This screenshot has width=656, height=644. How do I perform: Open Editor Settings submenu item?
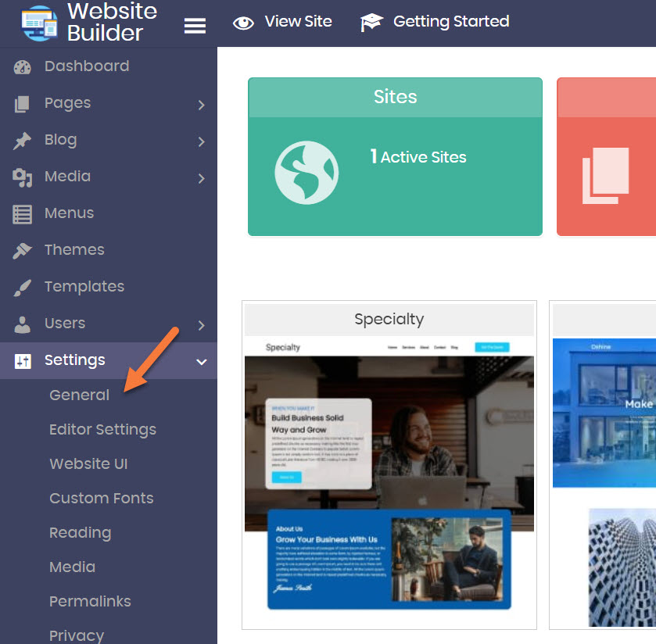(x=102, y=430)
